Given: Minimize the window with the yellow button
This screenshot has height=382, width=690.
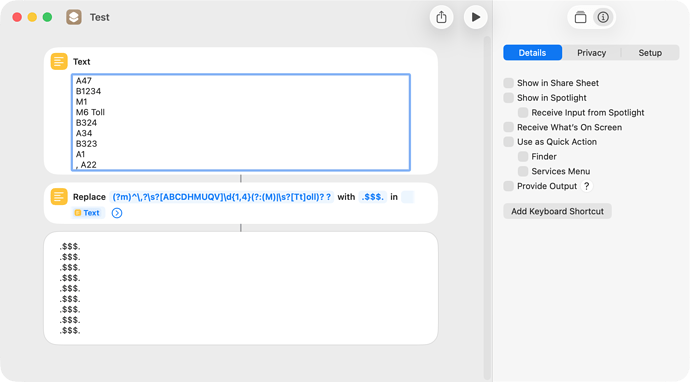Looking at the screenshot, I should (32, 17).
